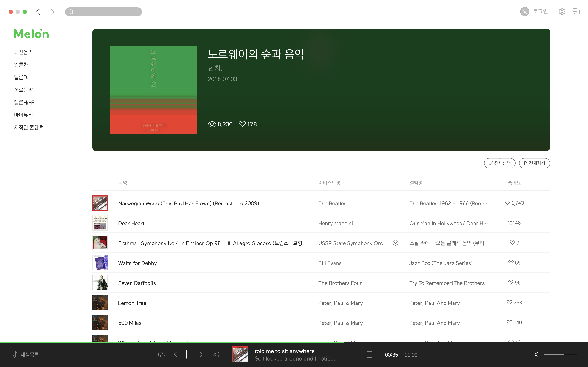
Task: Click the search input field
Action: click(x=107, y=12)
